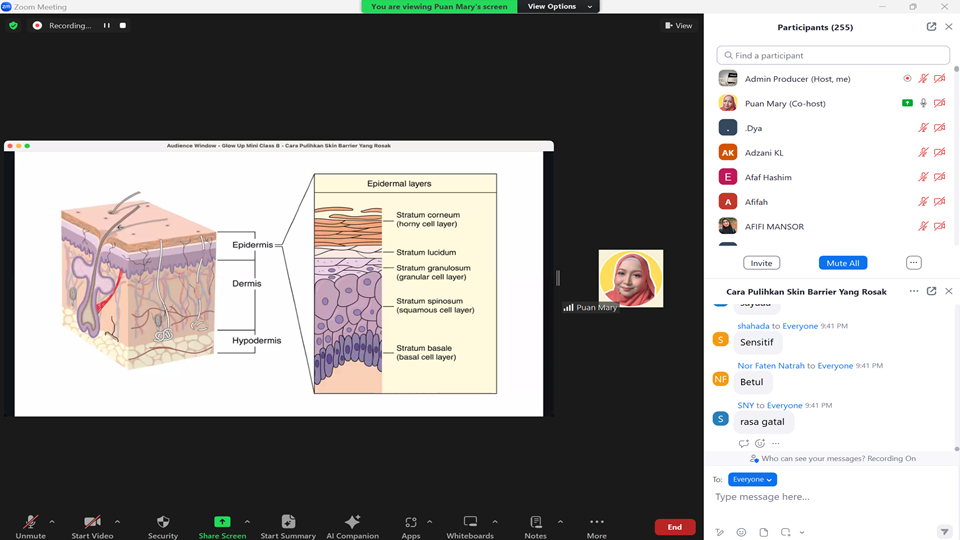
Task: Open more actions for 'rasa gatal' message
Action: pos(776,443)
